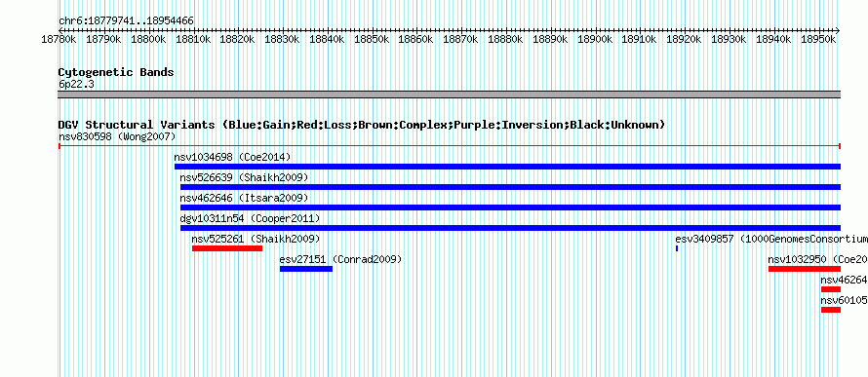
Task: Select red bar beneath nsv60105 label
Action: point(831,310)
